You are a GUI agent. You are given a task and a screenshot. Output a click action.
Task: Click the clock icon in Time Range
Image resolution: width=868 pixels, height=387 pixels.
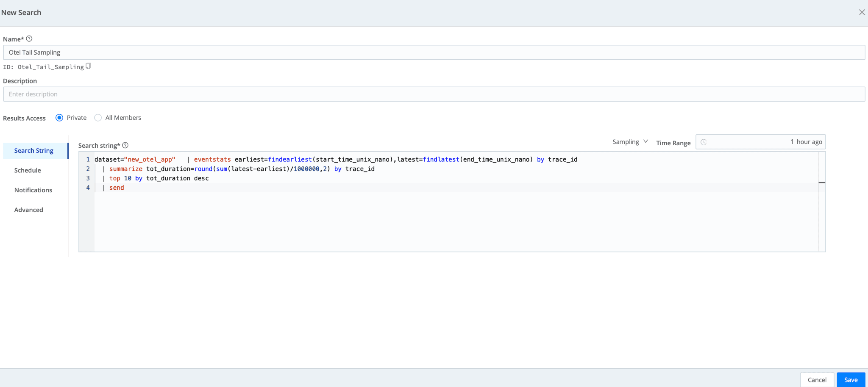tap(704, 142)
